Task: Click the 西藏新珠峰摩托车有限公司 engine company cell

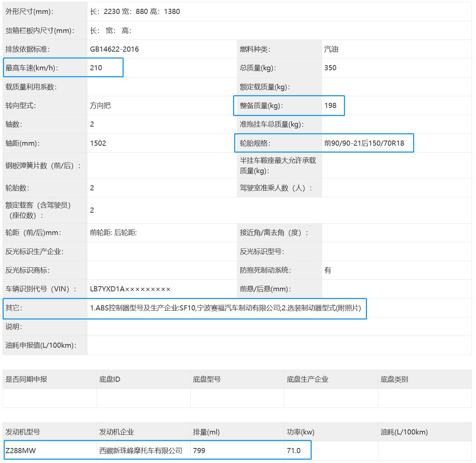Action: 140,451
